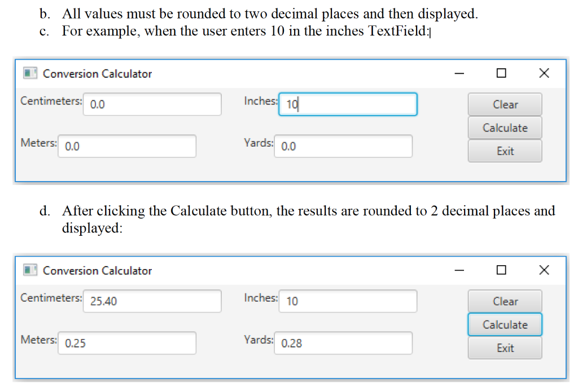Click the Centimeters field showing 25.40

click(152, 301)
